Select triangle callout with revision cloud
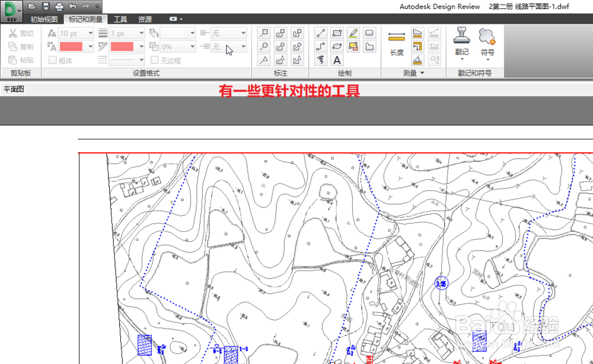Screen dimensions: 593x364 [x=280, y=60]
